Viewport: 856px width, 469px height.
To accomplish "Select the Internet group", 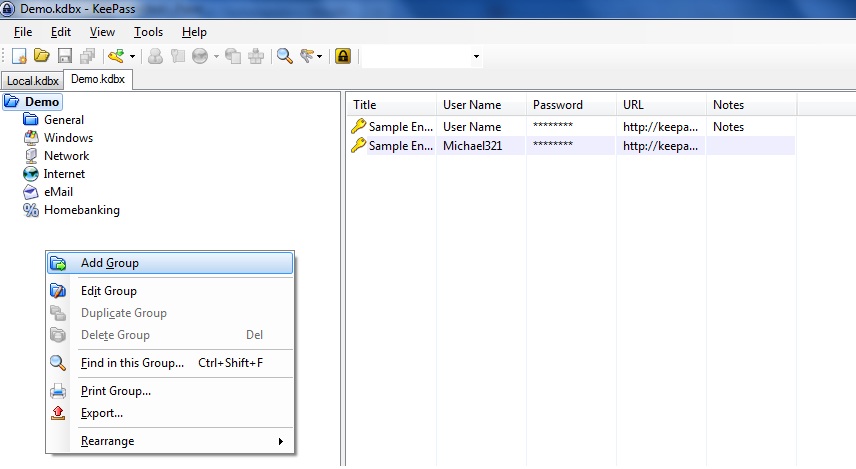I will [64, 174].
